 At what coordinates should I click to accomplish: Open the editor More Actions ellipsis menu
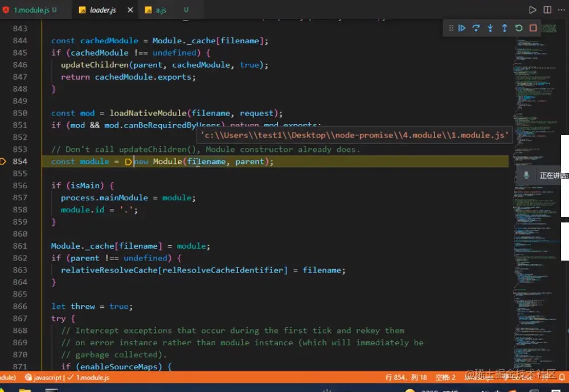click(x=562, y=10)
